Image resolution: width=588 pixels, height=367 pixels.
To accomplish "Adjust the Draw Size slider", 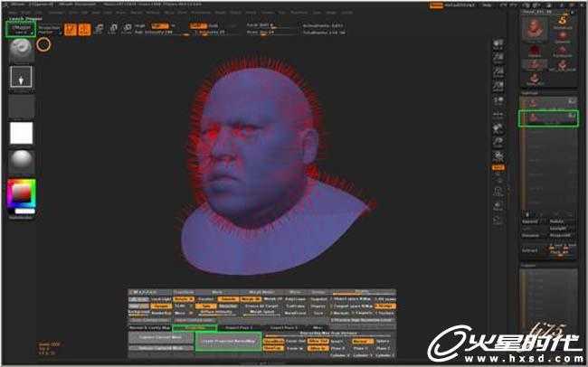I will (273, 33).
